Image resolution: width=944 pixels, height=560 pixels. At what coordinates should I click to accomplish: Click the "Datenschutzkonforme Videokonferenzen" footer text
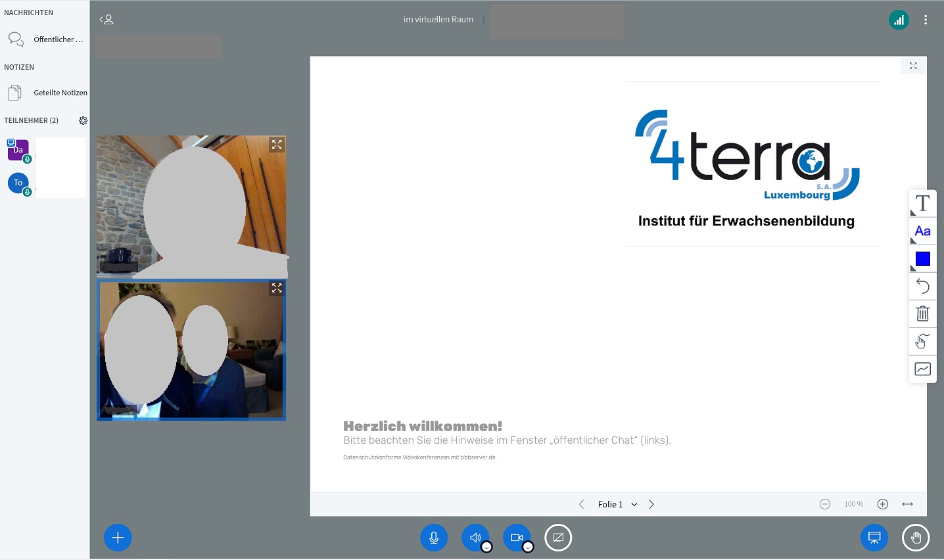pyautogui.click(x=419, y=457)
